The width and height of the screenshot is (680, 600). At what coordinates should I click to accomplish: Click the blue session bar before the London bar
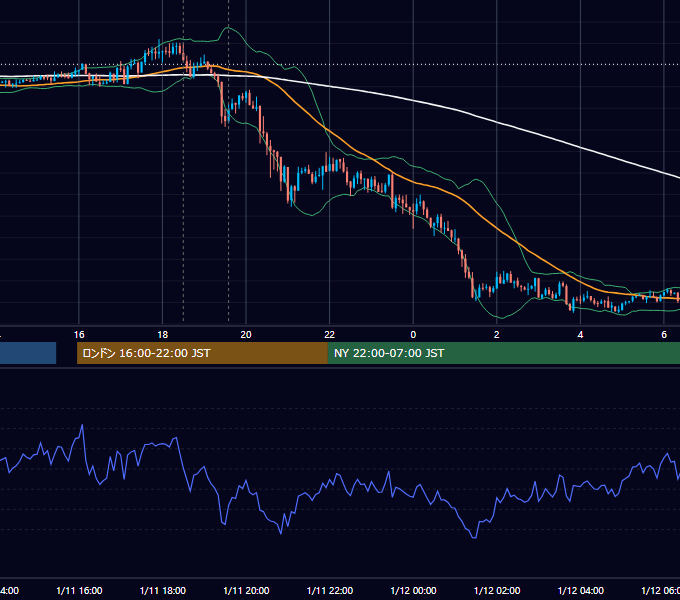coord(28,353)
